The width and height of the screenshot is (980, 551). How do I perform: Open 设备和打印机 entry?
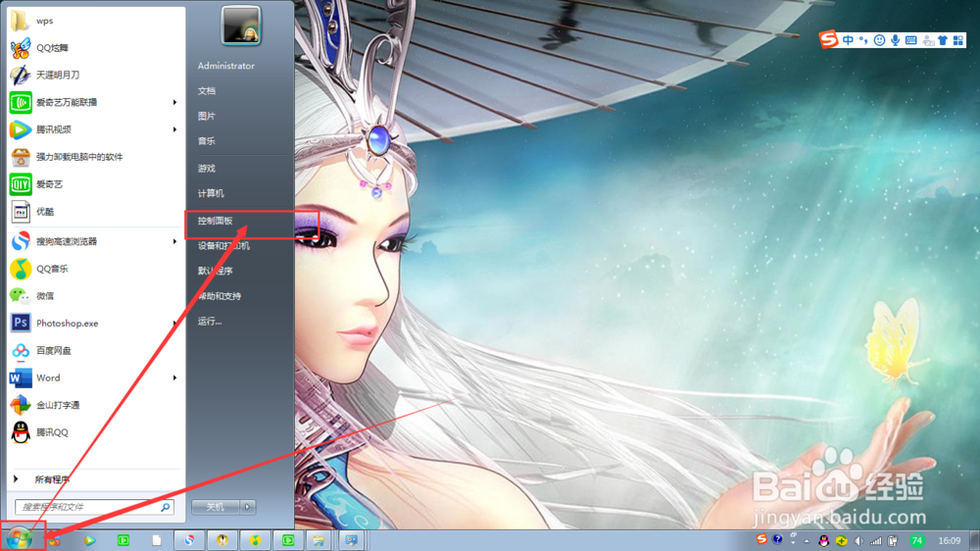coord(223,246)
